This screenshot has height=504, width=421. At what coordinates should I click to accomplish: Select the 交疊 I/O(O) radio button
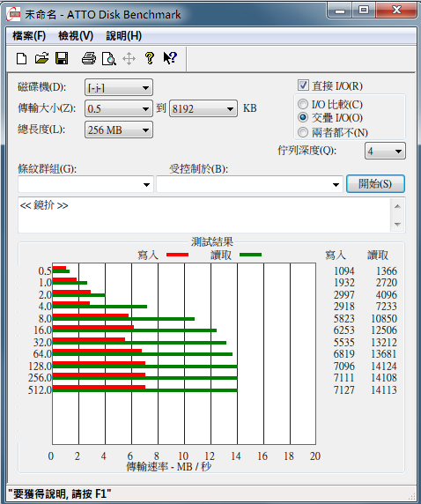303,117
